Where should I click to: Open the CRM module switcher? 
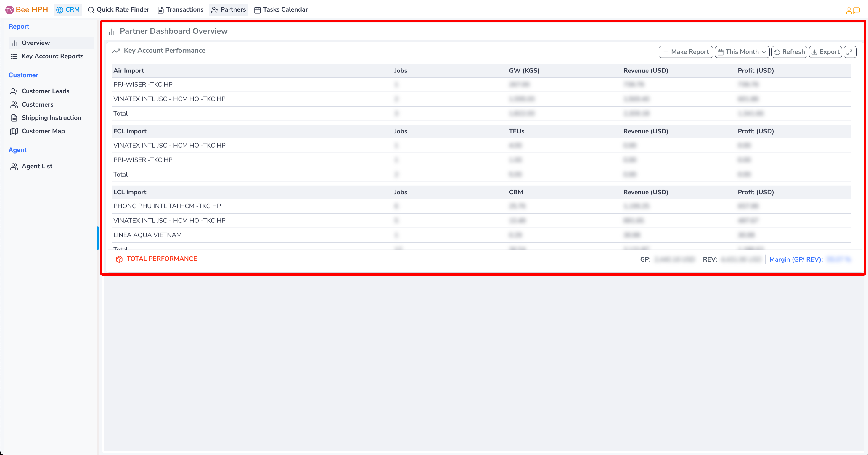[68, 10]
